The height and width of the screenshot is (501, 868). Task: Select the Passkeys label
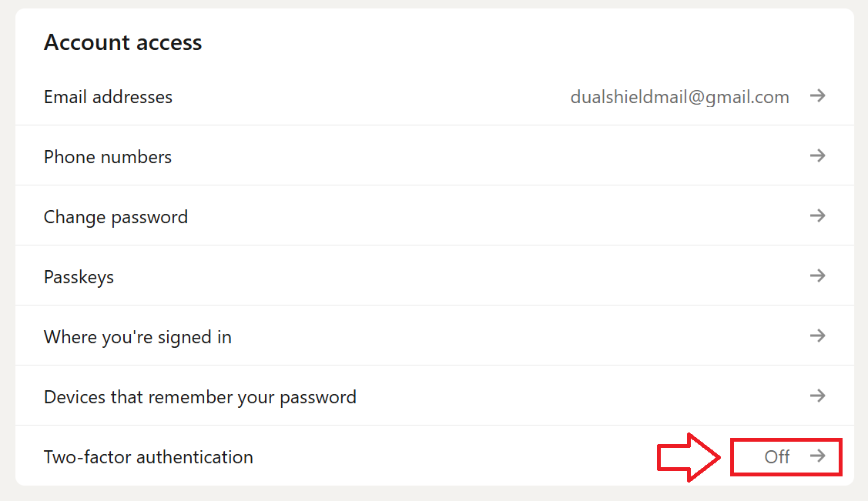79,277
